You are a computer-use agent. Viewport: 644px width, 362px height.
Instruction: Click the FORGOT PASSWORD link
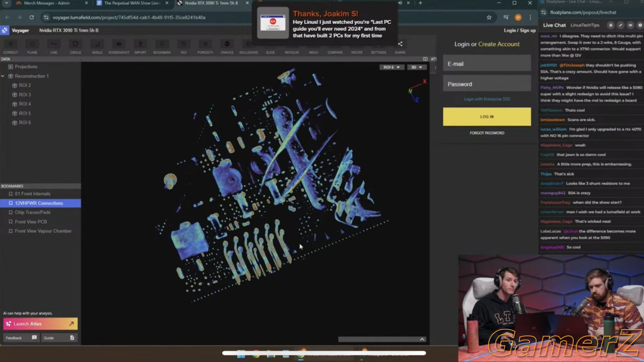click(487, 133)
